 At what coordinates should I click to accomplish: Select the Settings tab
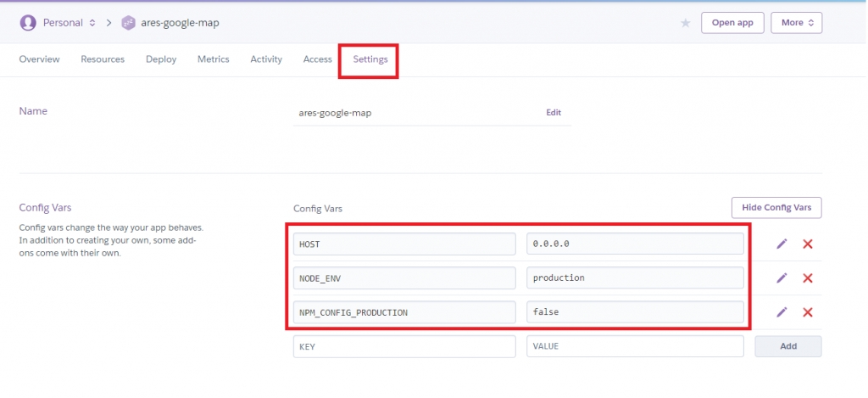(370, 59)
